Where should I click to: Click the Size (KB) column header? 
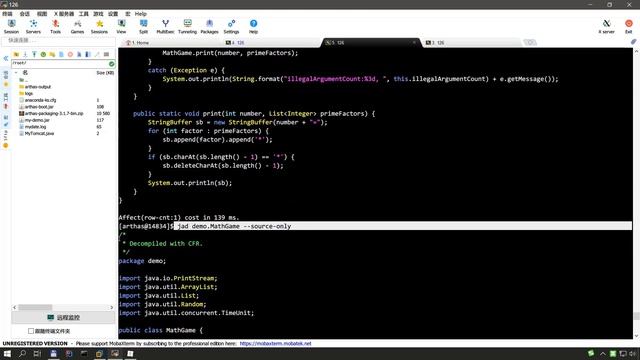[105, 73]
